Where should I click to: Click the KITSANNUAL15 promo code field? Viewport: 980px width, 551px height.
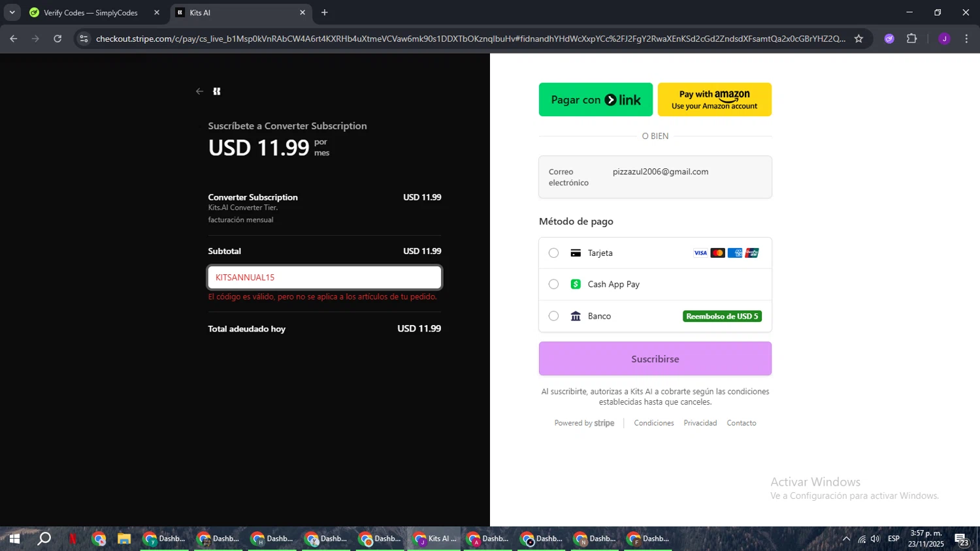(x=325, y=277)
